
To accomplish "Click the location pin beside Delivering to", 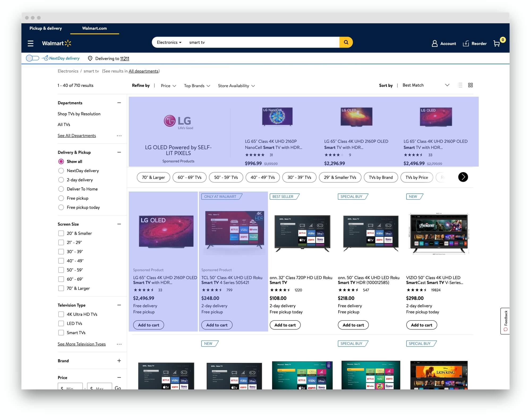I will point(90,58).
